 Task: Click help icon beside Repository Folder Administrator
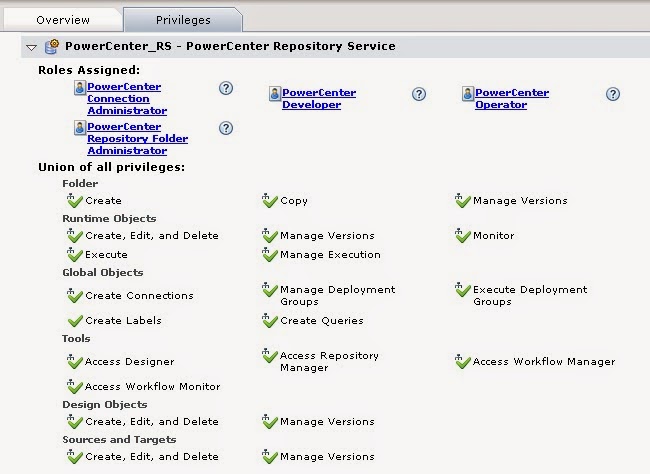226,128
